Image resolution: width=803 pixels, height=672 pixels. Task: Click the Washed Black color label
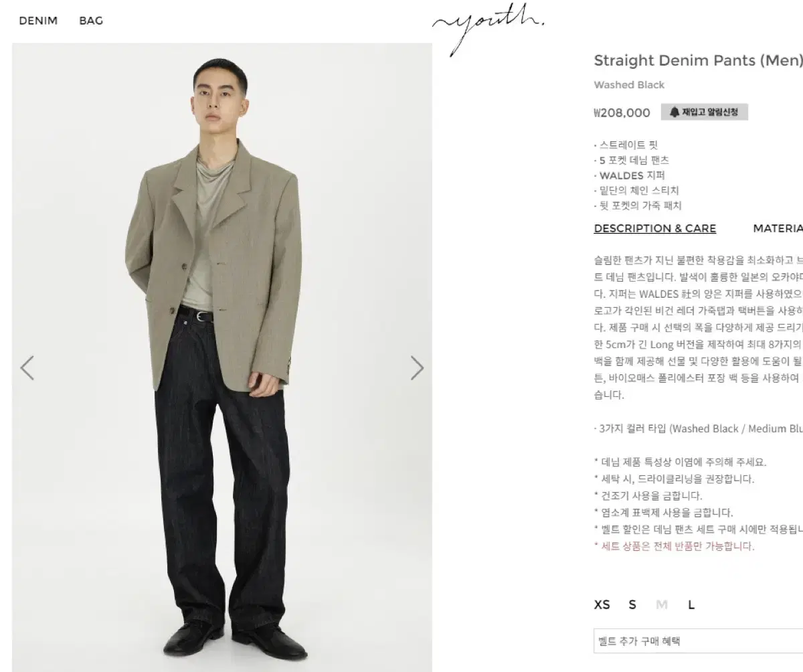pyautogui.click(x=629, y=85)
